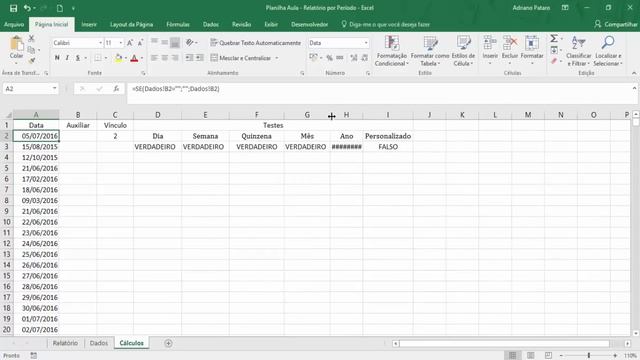Apply red font color A

(x=134, y=58)
